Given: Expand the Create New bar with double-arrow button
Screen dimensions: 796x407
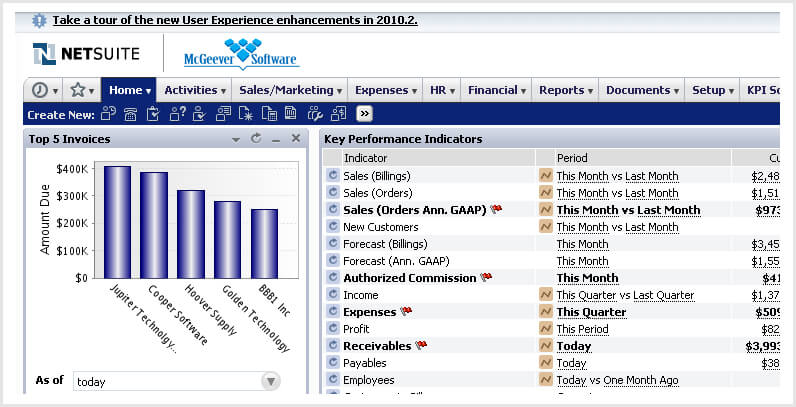Looking at the screenshot, I should pyautogui.click(x=364, y=114).
